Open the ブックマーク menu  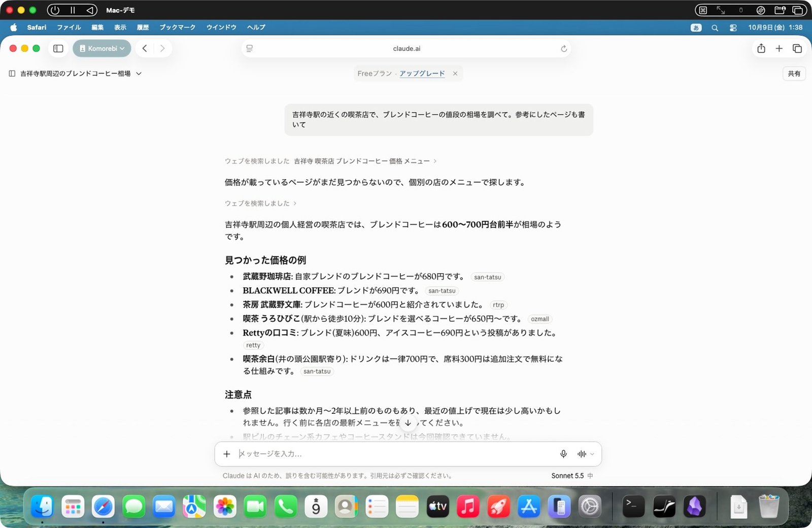pos(178,27)
